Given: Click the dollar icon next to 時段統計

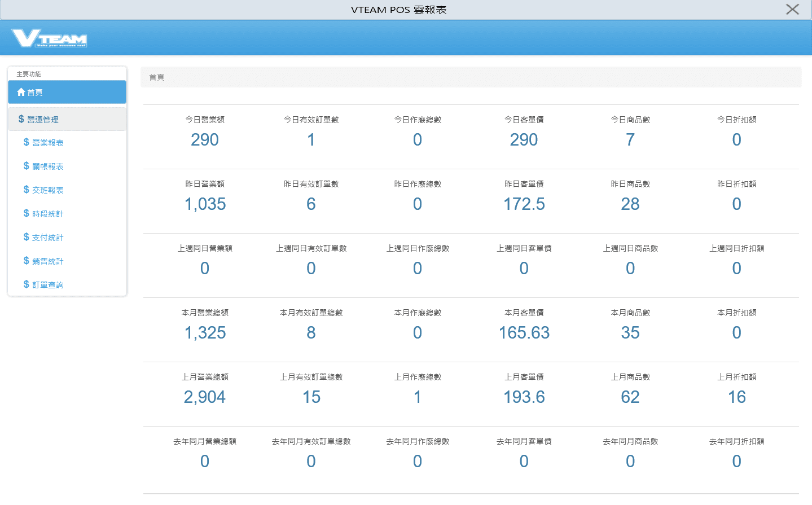Looking at the screenshot, I should [x=26, y=213].
